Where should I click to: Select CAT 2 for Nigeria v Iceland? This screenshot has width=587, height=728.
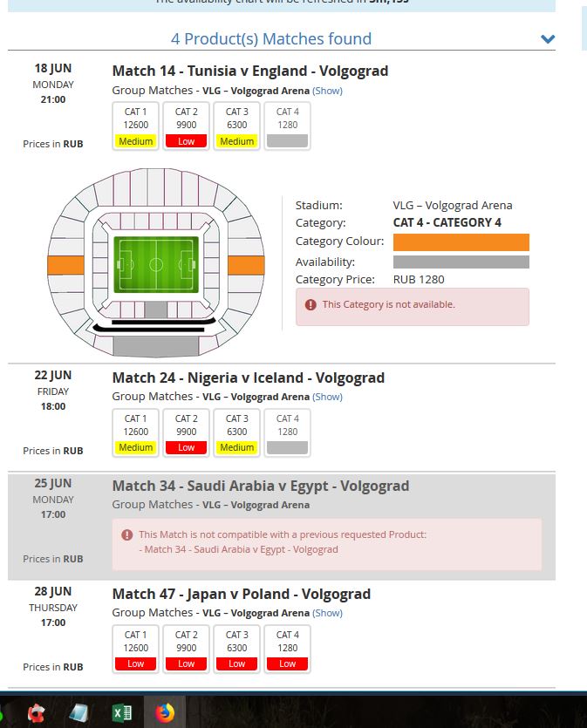coord(187,432)
